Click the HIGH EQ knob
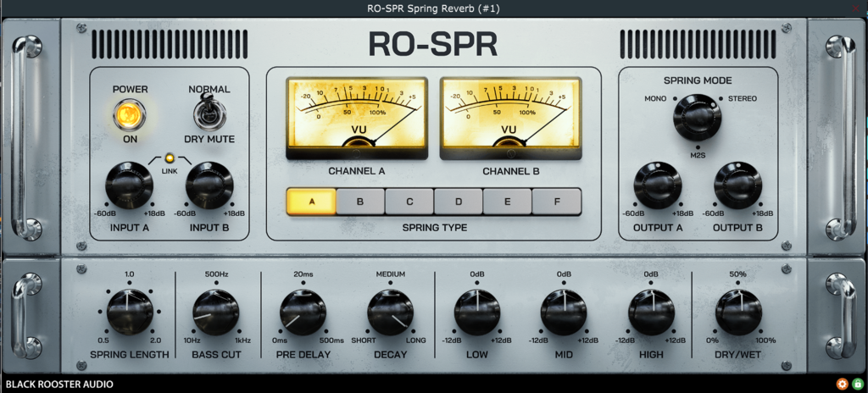This screenshot has height=393, width=868. tap(651, 313)
